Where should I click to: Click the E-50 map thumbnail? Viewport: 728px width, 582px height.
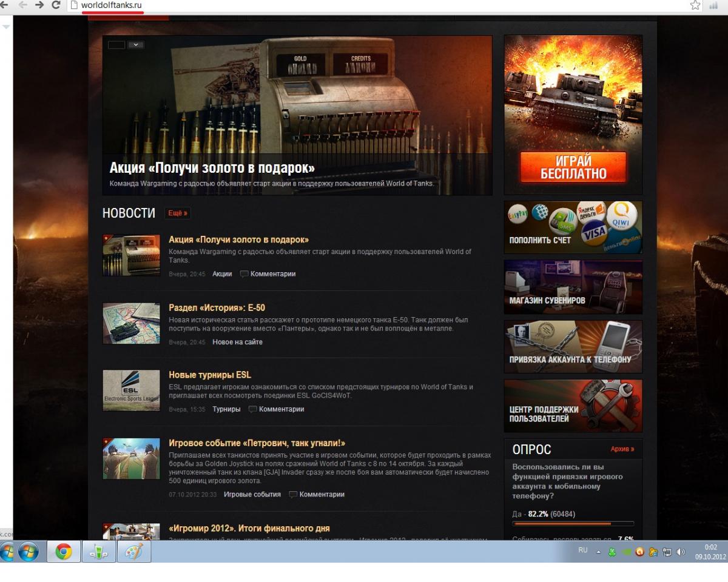132,323
